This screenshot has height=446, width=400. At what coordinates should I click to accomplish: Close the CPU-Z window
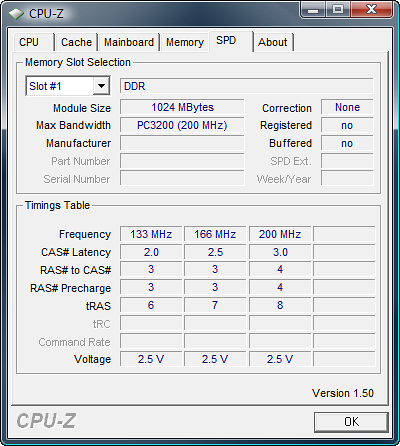[x=371, y=10]
